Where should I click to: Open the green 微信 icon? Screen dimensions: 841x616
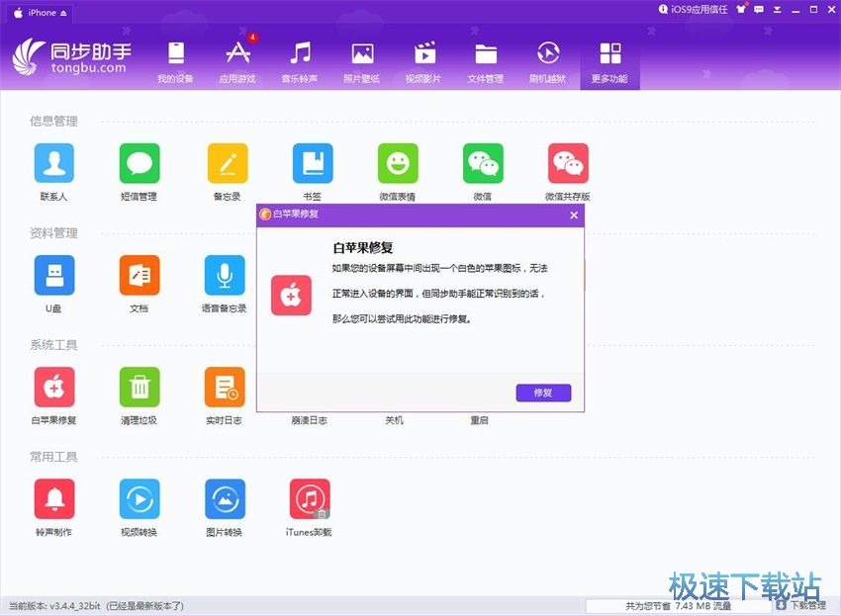click(483, 163)
